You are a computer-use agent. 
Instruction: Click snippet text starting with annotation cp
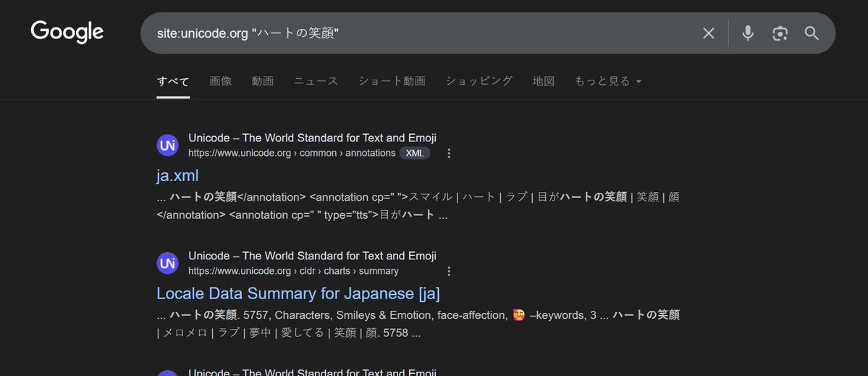pos(418,206)
